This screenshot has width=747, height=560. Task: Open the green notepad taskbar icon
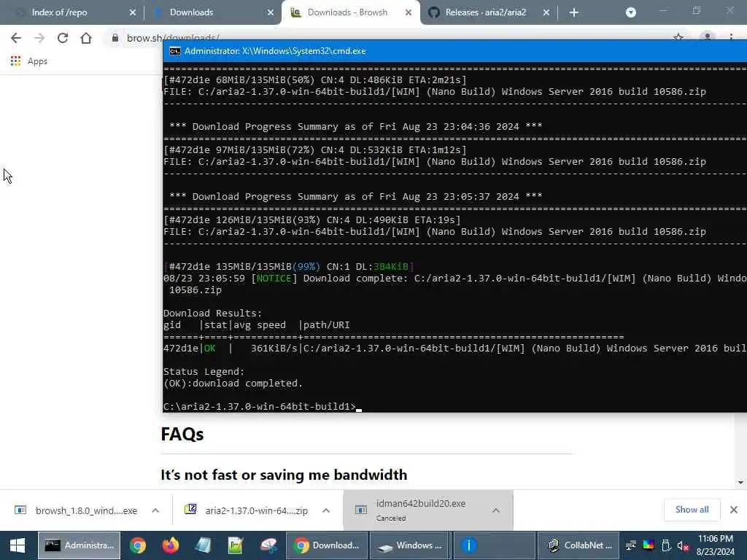pos(236,545)
